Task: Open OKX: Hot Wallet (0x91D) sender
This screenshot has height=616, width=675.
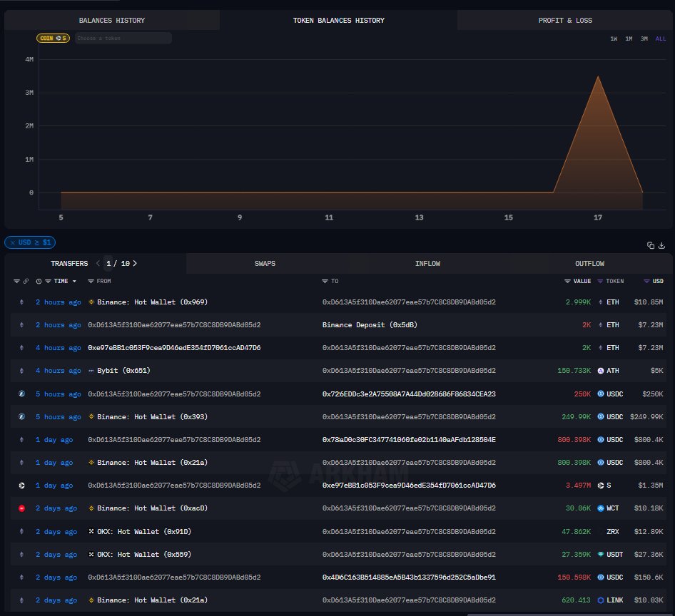Action: (x=144, y=531)
